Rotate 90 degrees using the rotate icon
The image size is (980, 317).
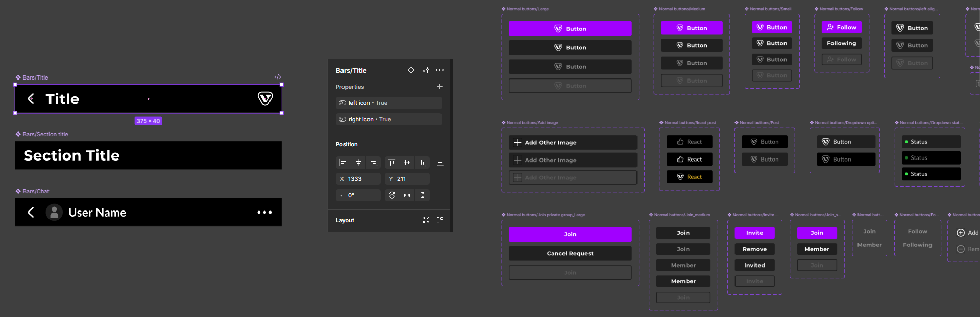(392, 195)
